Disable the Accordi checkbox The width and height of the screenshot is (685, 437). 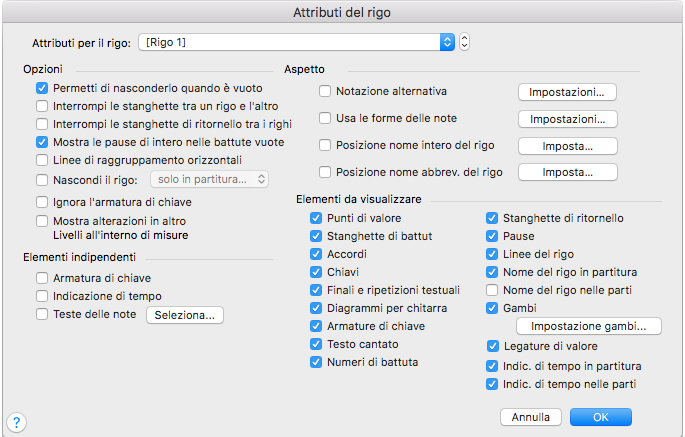pyautogui.click(x=316, y=254)
